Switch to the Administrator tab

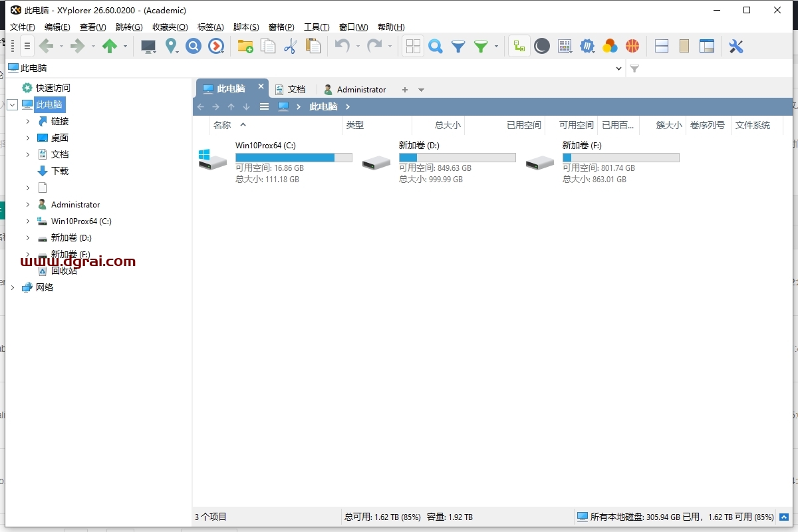pos(355,89)
